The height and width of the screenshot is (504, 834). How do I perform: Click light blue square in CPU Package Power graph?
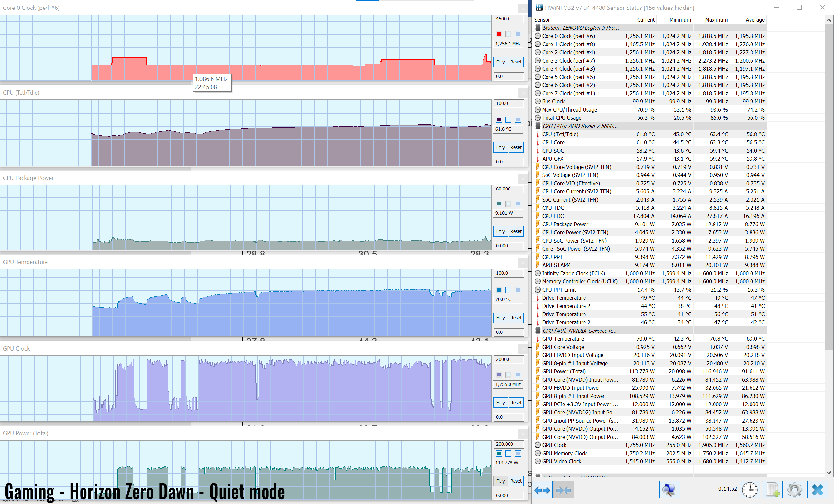click(518, 204)
